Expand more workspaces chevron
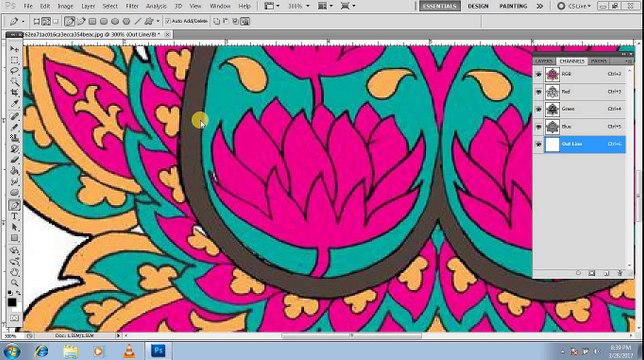 [540, 6]
